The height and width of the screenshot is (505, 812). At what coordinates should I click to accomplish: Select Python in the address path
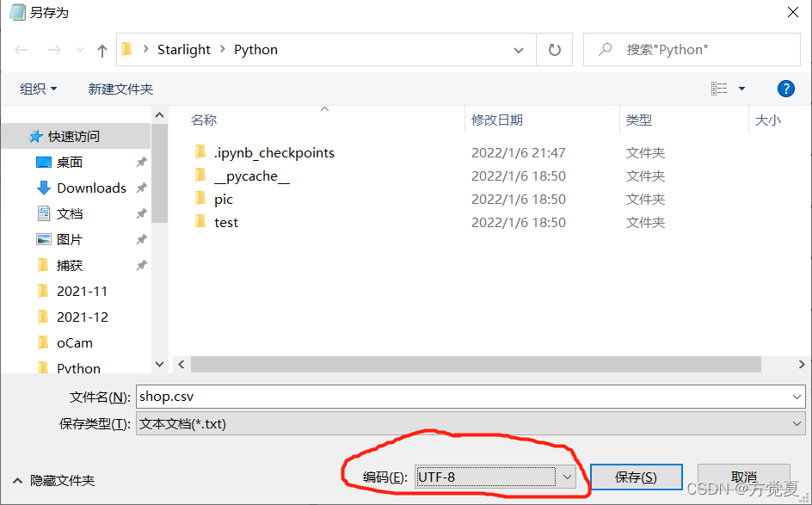tap(255, 50)
